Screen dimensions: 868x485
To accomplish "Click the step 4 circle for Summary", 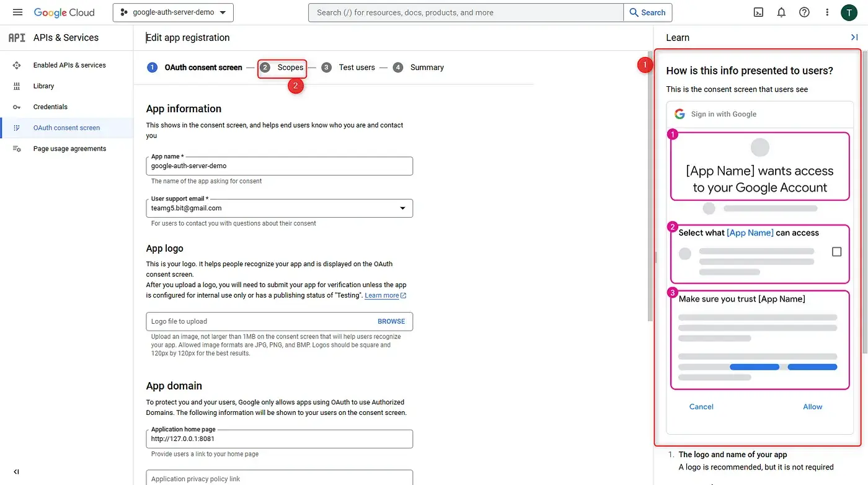I will click(x=398, y=68).
